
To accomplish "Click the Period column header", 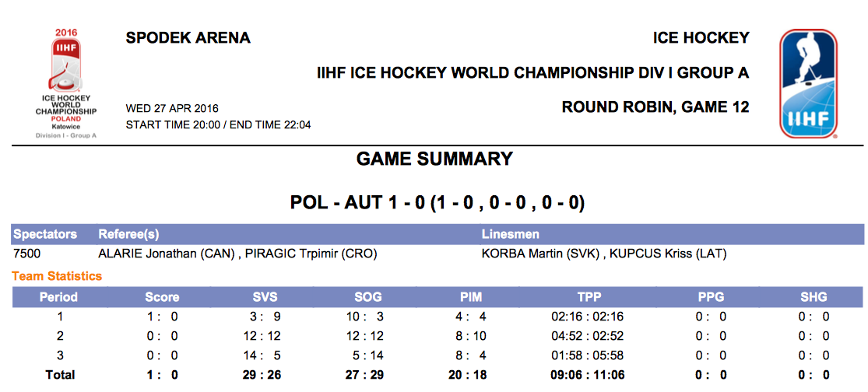I will 58,297.
